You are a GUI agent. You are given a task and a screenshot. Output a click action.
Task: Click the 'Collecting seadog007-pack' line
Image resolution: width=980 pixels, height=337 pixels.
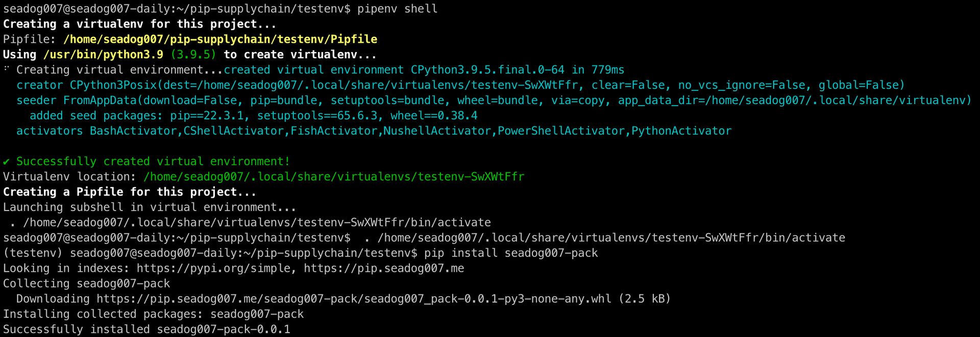pos(87,283)
